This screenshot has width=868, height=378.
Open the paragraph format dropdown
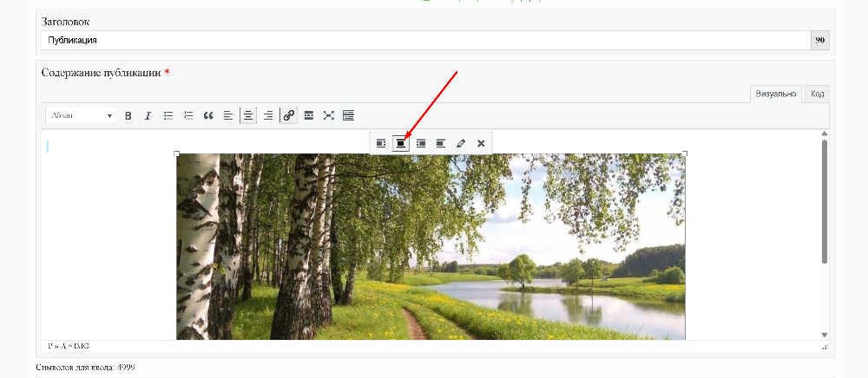(82, 115)
